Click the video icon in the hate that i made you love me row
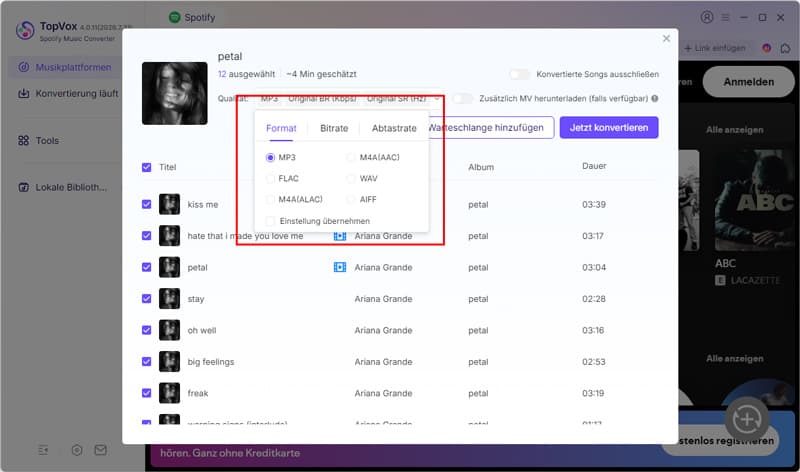800x472 pixels. (x=340, y=236)
